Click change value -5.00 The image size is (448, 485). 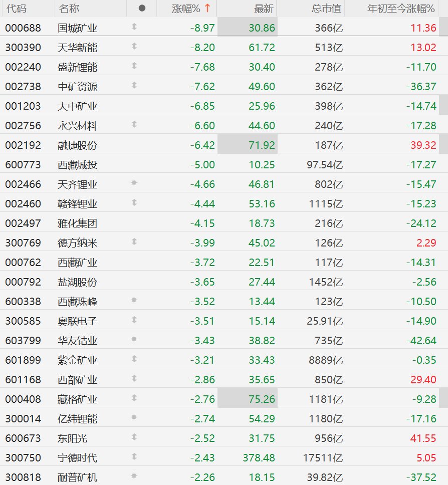202,165
